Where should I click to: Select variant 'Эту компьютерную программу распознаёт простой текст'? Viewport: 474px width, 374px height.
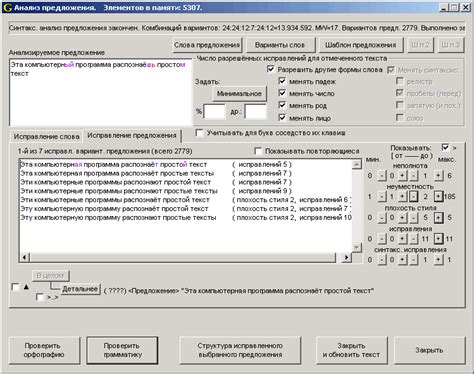(x=185, y=209)
